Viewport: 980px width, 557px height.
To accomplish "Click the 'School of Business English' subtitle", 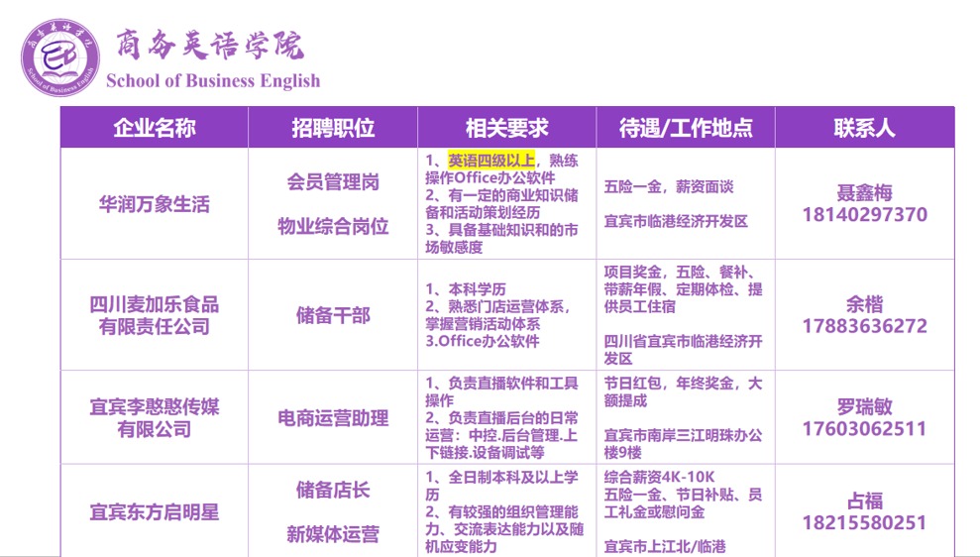I will click(x=213, y=80).
